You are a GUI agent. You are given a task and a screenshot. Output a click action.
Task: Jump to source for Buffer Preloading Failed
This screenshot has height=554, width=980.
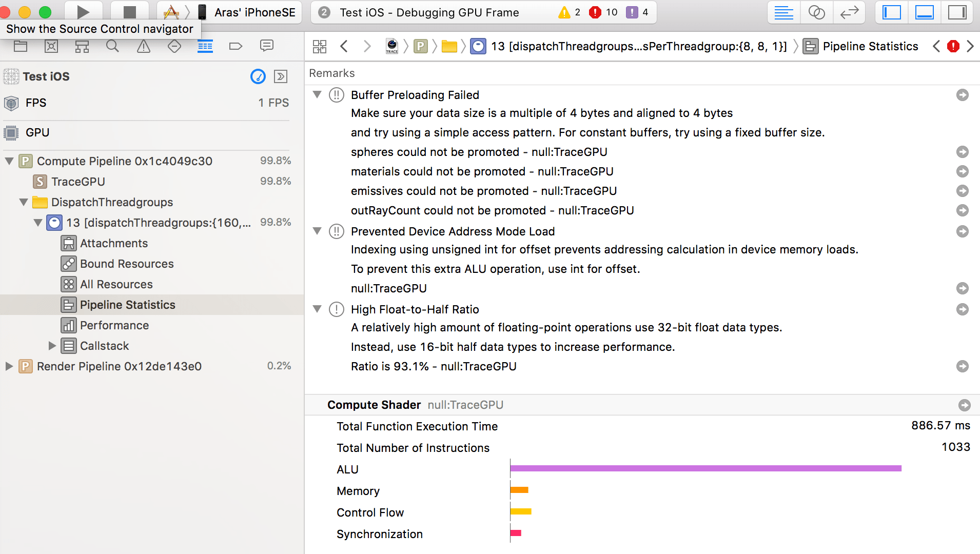pyautogui.click(x=963, y=95)
